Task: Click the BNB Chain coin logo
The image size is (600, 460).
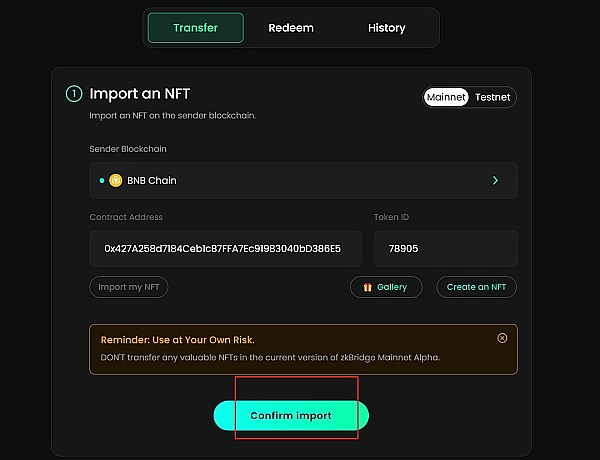Action: point(116,181)
